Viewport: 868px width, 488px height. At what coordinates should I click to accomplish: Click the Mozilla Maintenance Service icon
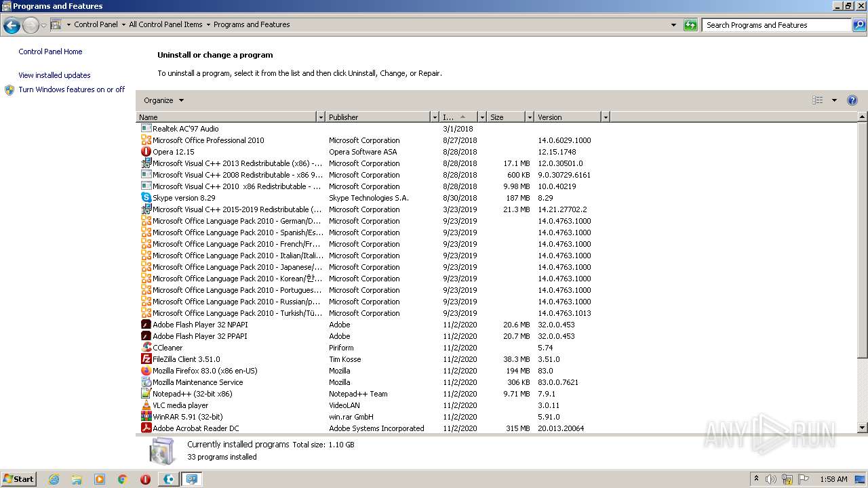(x=146, y=382)
